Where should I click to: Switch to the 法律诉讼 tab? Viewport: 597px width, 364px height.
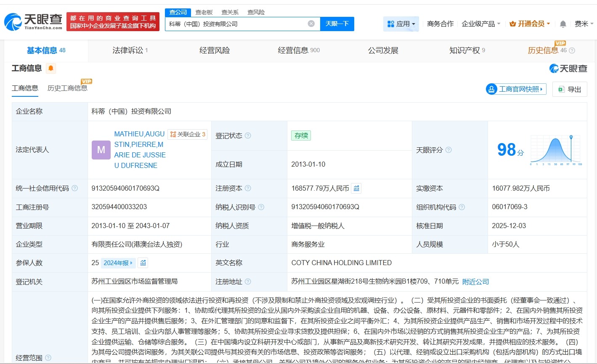(127, 50)
